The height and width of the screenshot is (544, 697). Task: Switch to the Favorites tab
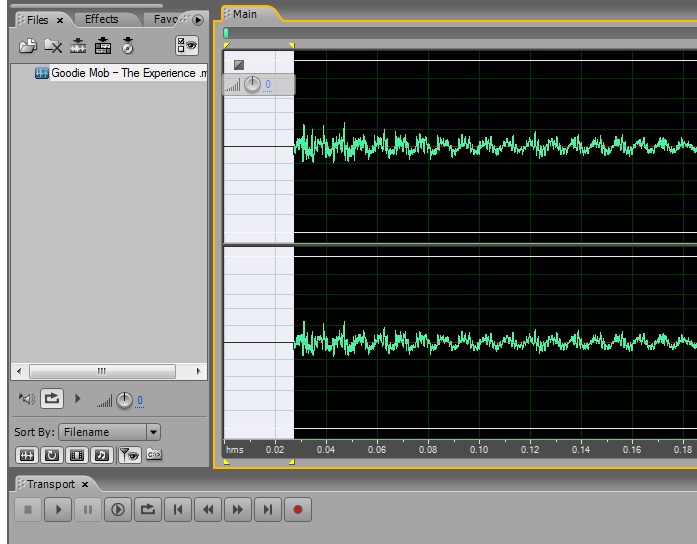coord(167,19)
